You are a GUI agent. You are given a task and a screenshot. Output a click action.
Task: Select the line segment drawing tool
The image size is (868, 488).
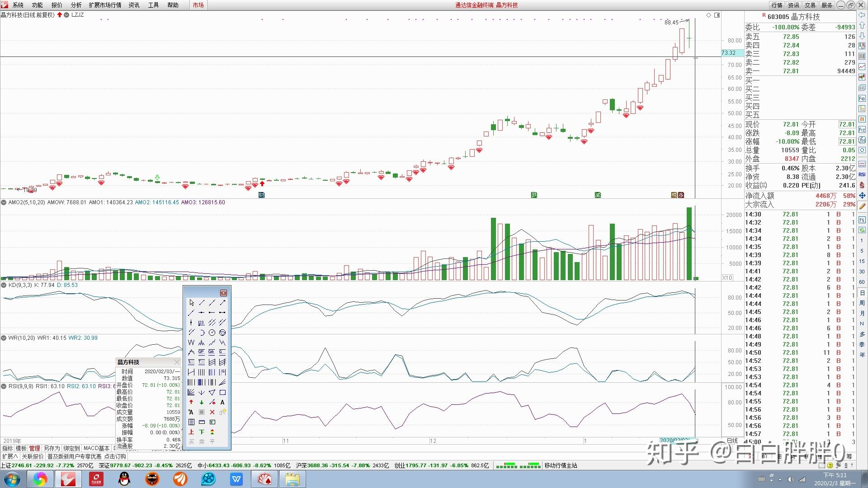click(202, 303)
